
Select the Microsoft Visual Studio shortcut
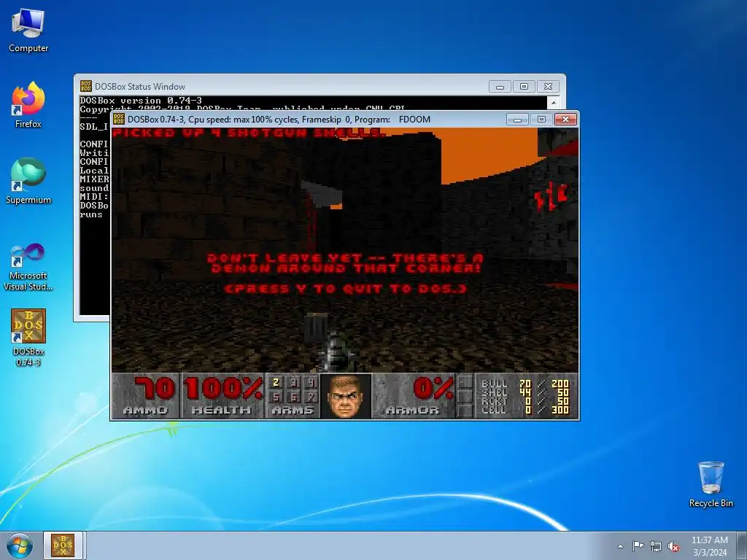tap(28, 267)
